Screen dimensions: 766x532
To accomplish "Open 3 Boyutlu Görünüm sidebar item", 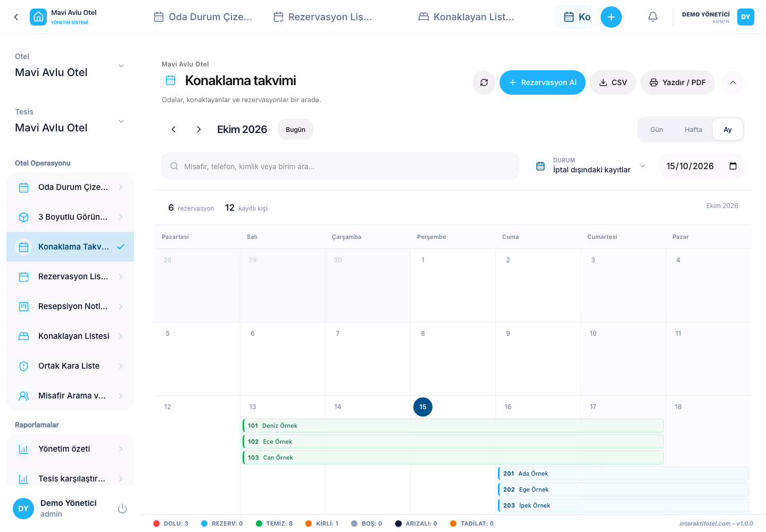I will coord(70,217).
